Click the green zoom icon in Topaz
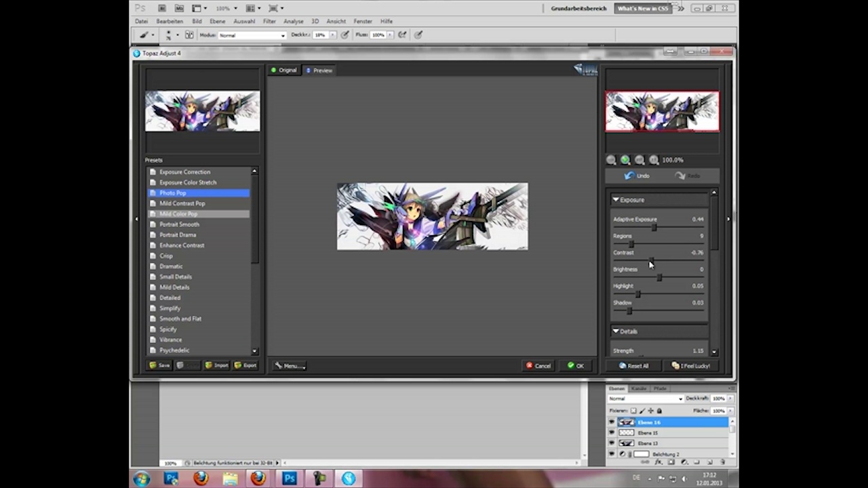 [x=625, y=160]
